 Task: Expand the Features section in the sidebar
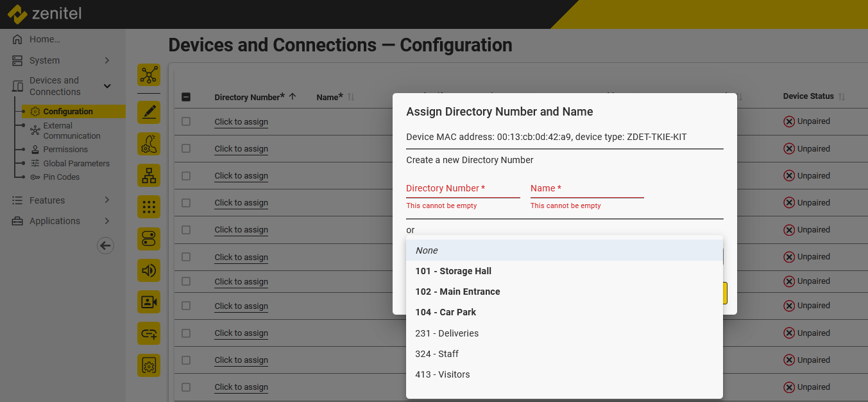(106, 200)
